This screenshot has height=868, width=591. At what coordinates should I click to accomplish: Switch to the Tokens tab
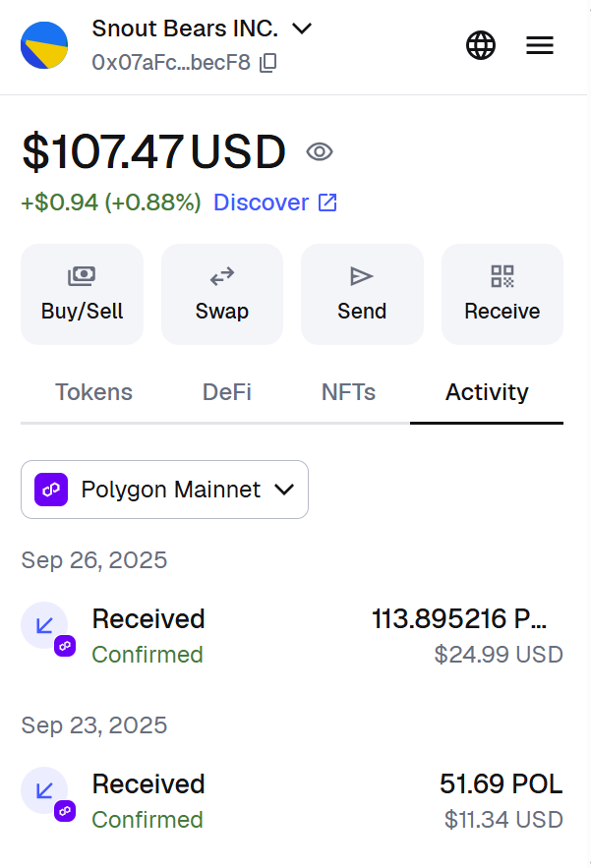click(94, 392)
